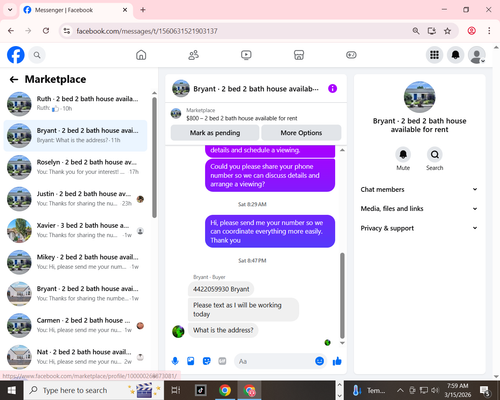500x400 pixels.
Task: Click the Mute bell icon
Action: coord(403,154)
